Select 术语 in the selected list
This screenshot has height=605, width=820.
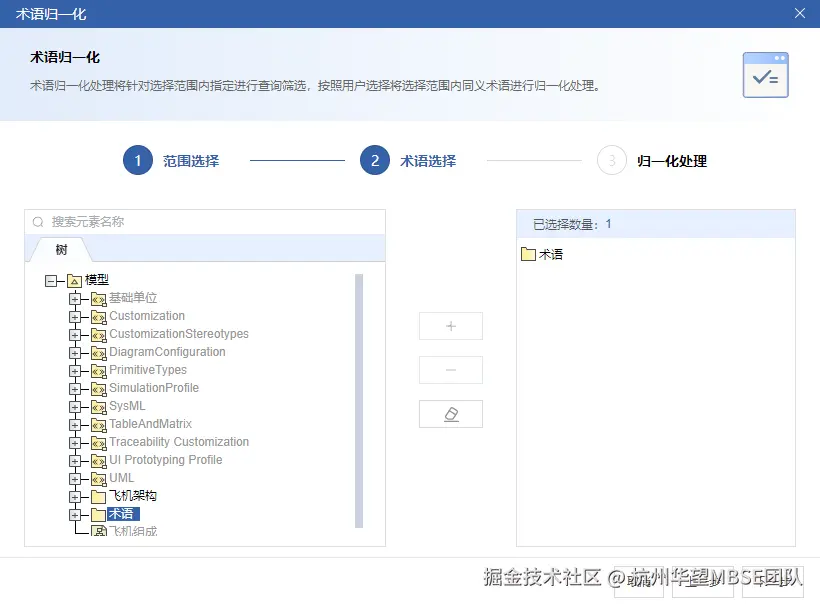click(551, 254)
